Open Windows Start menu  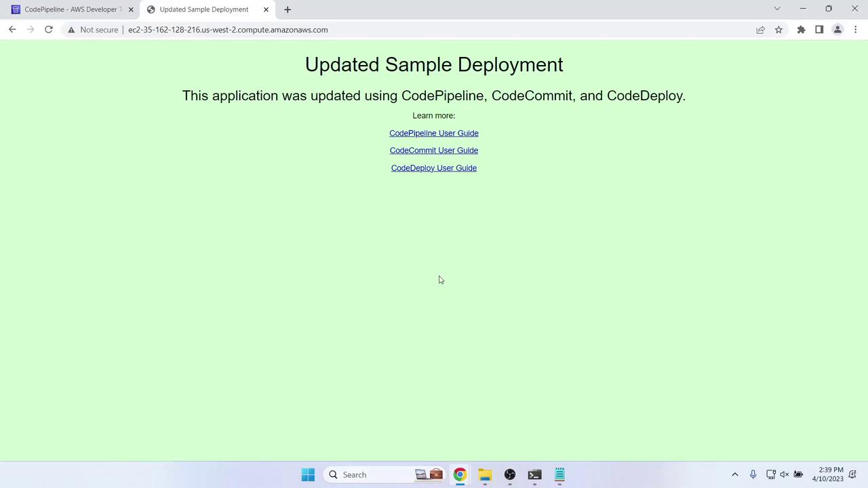pyautogui.click(x=308, y=474)
